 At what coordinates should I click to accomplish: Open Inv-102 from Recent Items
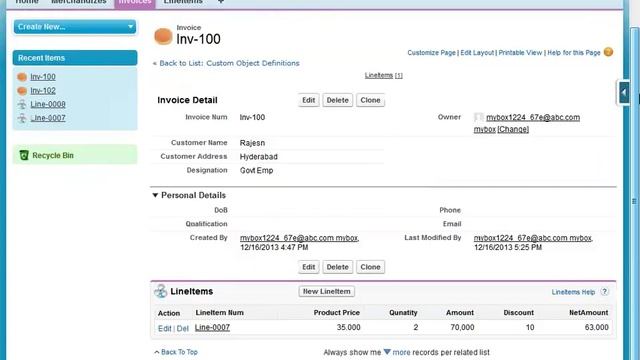43,91
